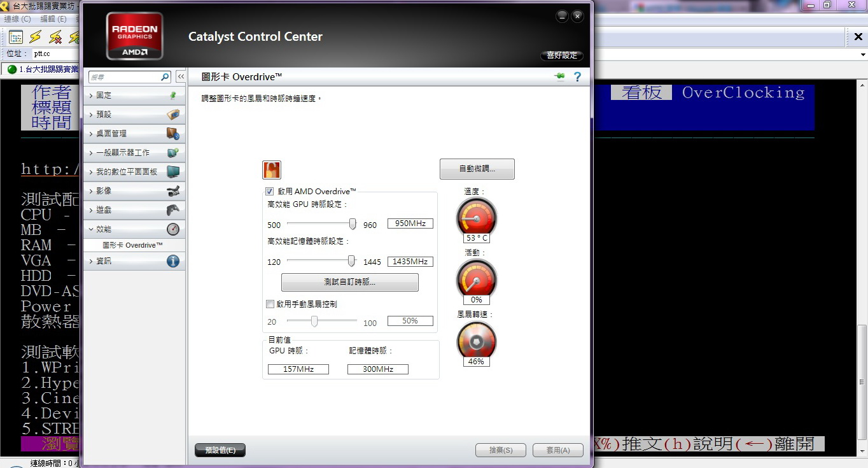Click the green status dot on the PTT tab
Image resolution: width=868 pixels, height=468 pixels.
[12, 69]
